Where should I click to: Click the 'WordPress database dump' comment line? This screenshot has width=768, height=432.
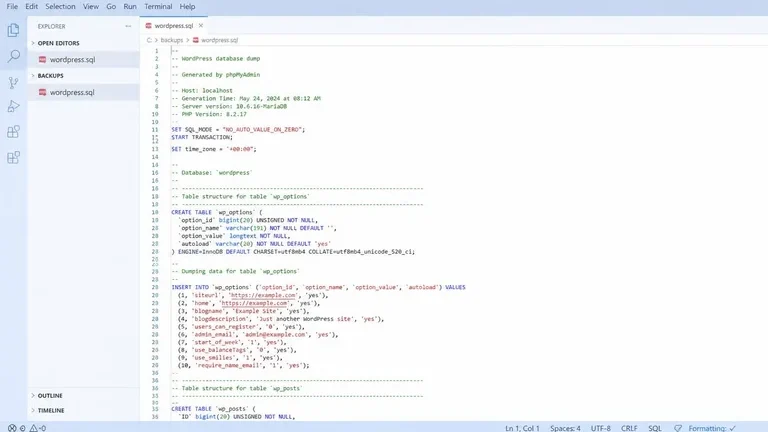point(216,59)
